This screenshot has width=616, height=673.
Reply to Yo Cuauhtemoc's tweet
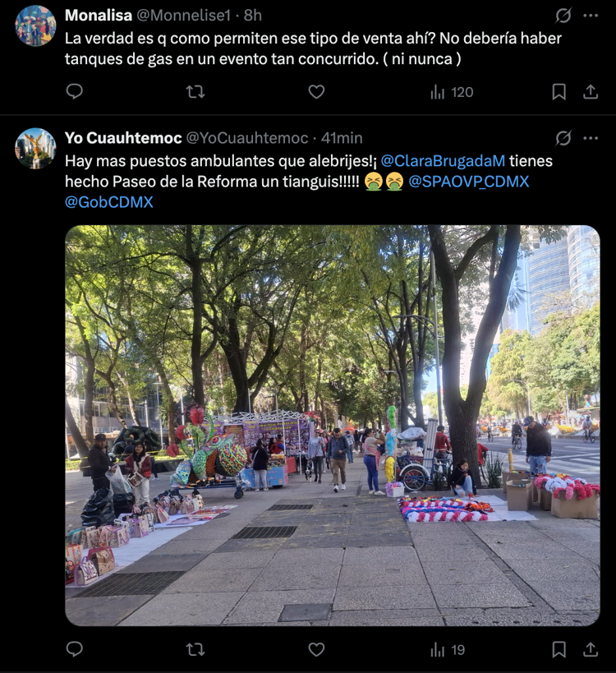click(x=75, y=649)
